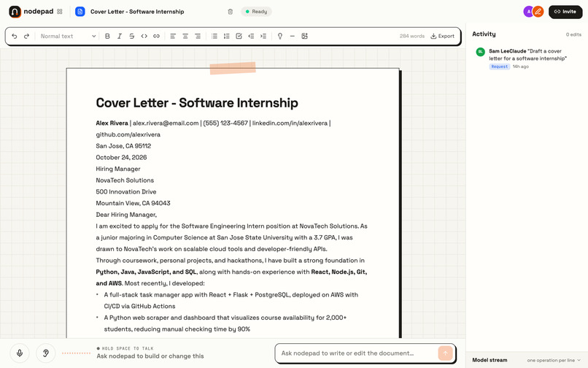Screen dimensions: 588x368
Task: Click the Cover Letter document heading
Action: click(x=197, y=102)
